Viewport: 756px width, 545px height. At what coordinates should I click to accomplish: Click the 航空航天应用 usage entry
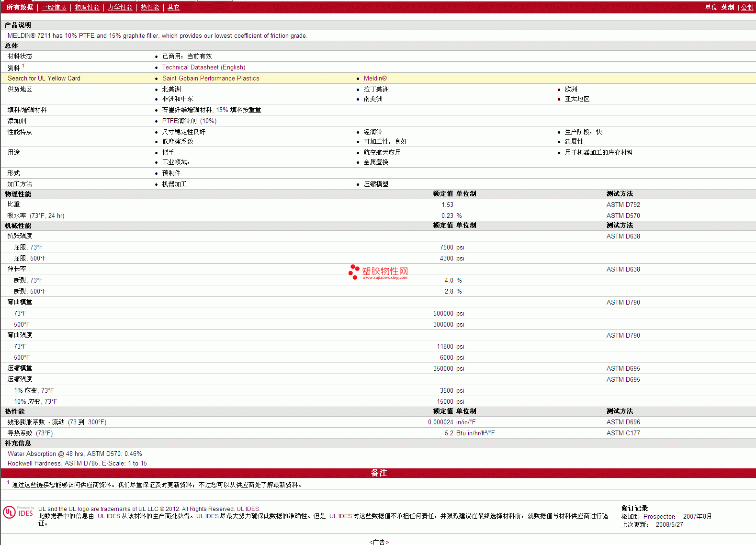pos(382,153)
